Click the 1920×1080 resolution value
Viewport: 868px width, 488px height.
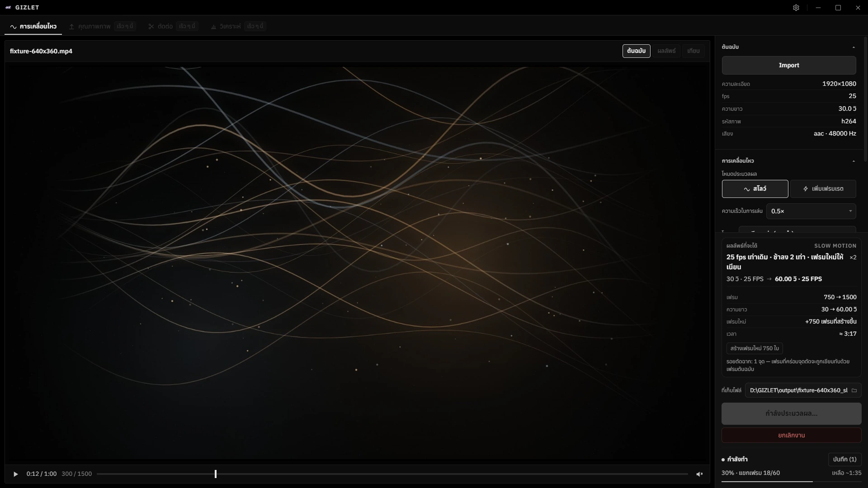839,84
